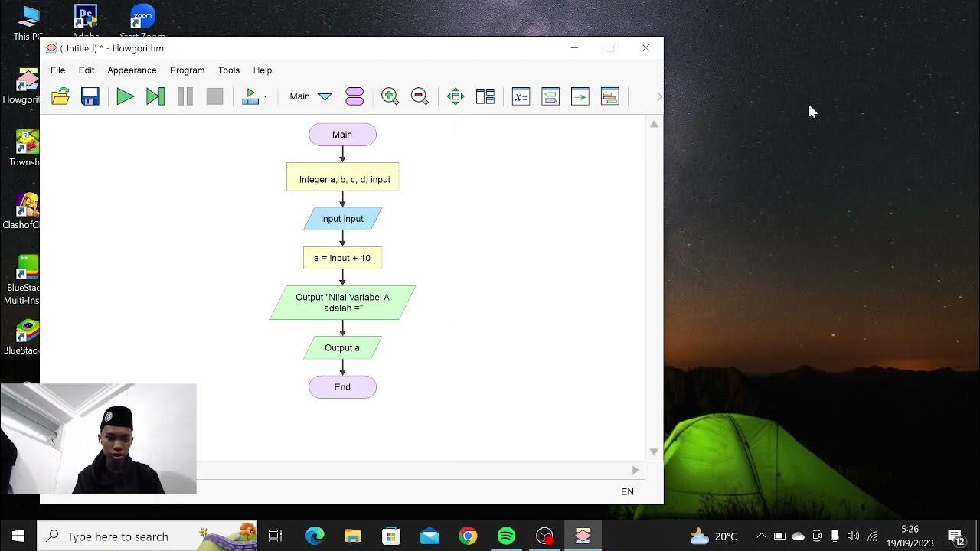Select the Output a shape
980x551 pixels.
tap(342, 347)
